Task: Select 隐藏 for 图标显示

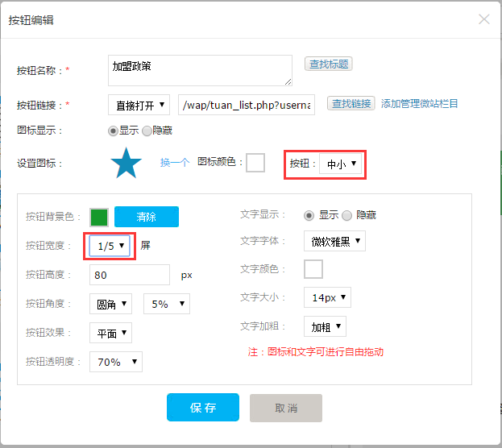Action: [147, 131]
